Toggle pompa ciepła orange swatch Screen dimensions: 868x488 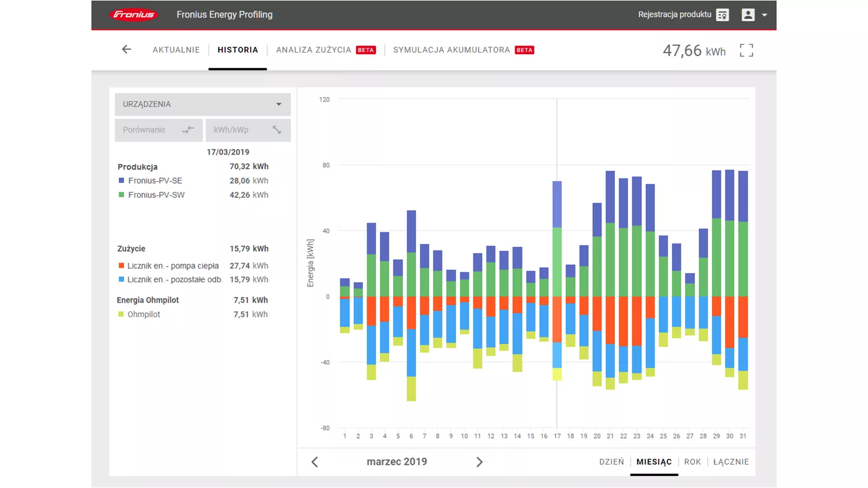(x=121, y=265)
